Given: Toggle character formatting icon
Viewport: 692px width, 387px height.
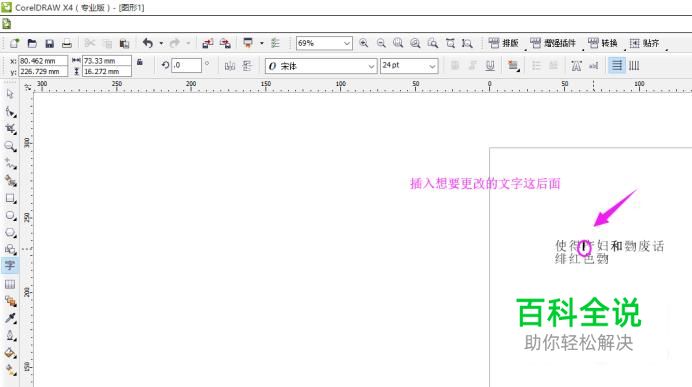Looking at the screenshot, I should click(x=576, y=66).
